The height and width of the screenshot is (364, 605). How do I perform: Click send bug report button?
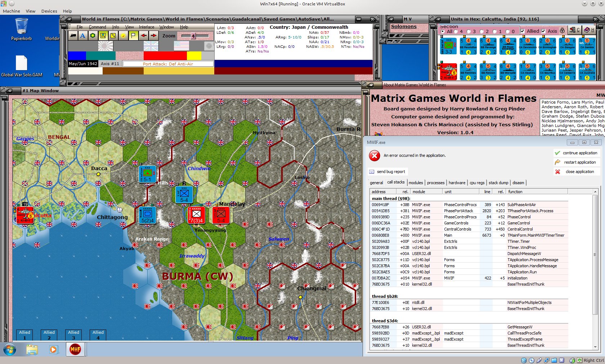[387, 172]
